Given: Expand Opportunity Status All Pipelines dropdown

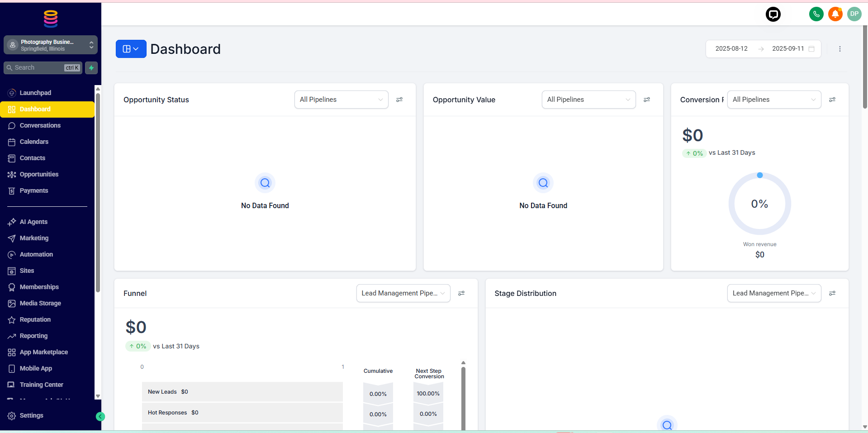Looking at the screenshot, I should click(x=341, y=100).
